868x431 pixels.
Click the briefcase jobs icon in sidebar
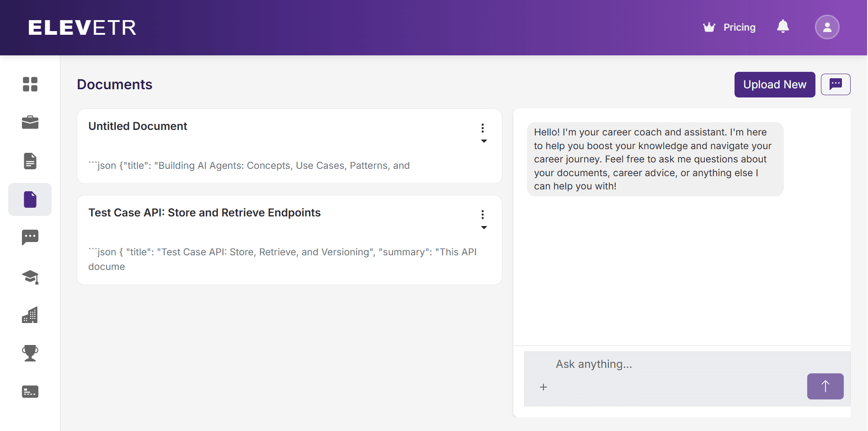tap(30, 123)
